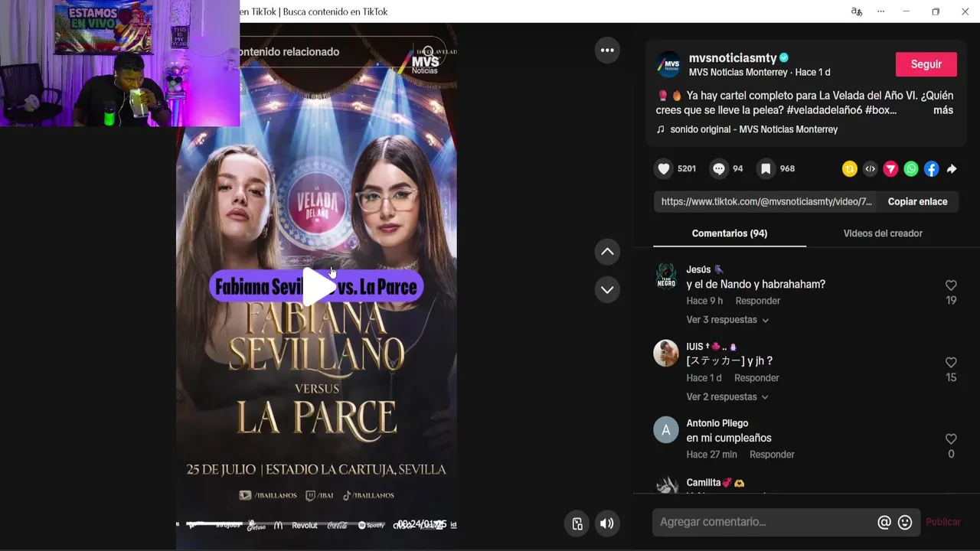The width and height of the screenshot is (980, 551).
Task: Expand Ver 3 respuestas under Jesús's comment
Action: click(x=727, y=320)
